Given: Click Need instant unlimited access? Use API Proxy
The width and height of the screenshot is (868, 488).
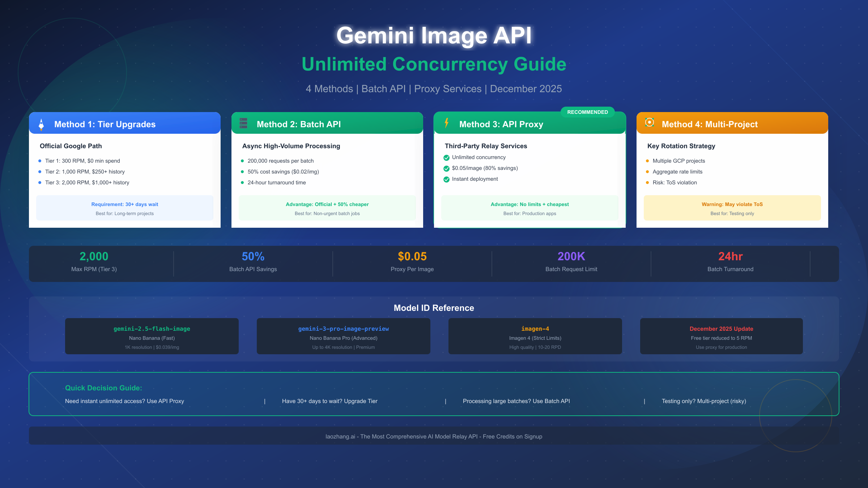Looking at the screenshot, I should (x=124, y=401).
